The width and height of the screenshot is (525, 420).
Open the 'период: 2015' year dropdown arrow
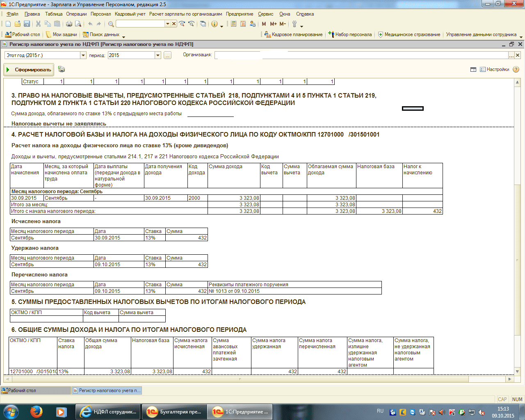tap(158, 55)
